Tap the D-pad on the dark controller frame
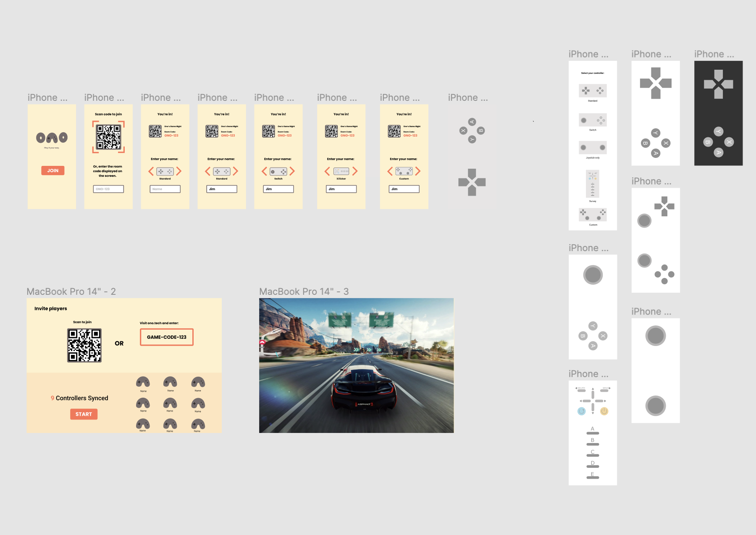The width and height of the screenshot is (756, 535). [718, 84]
